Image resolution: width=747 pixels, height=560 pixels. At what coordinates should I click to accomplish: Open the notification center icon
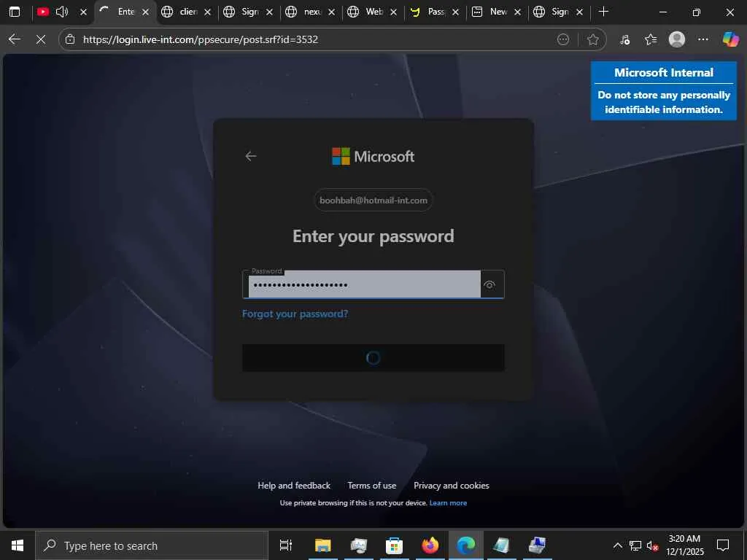coord(723,545)
